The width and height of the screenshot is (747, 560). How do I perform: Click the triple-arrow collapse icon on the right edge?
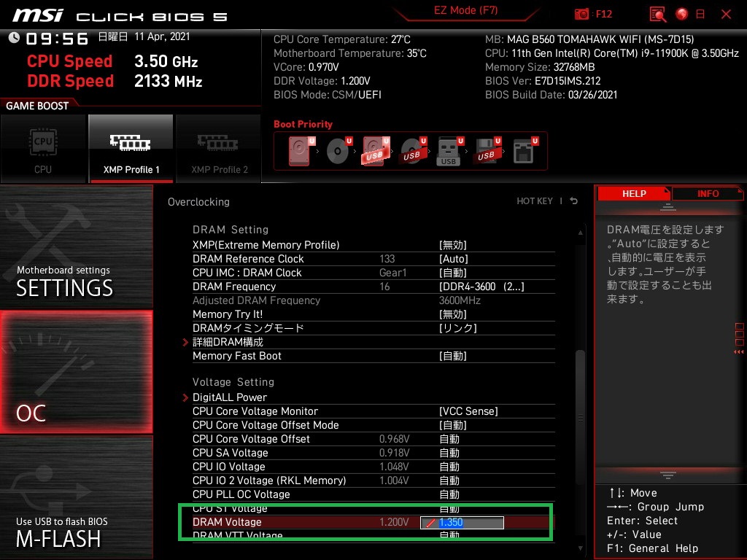click(x=738, y=352)
